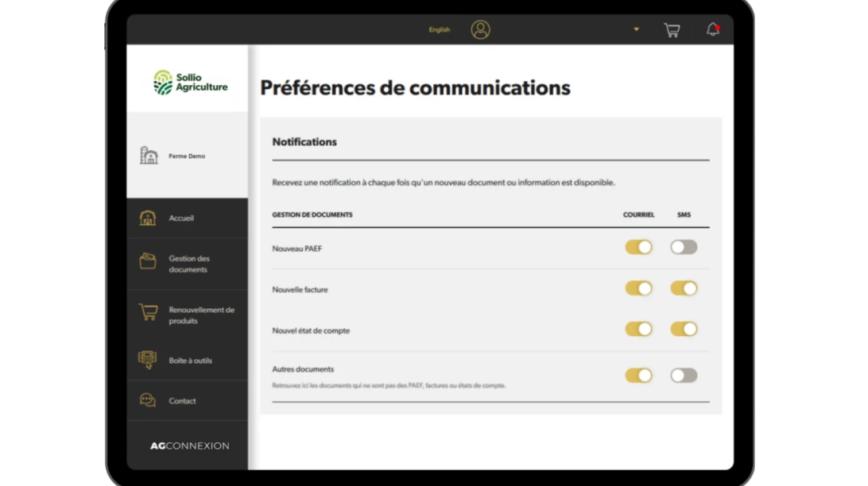Click the COURRIEL column header
Viewport: 868px width, 486px height.
coord(638,214)
